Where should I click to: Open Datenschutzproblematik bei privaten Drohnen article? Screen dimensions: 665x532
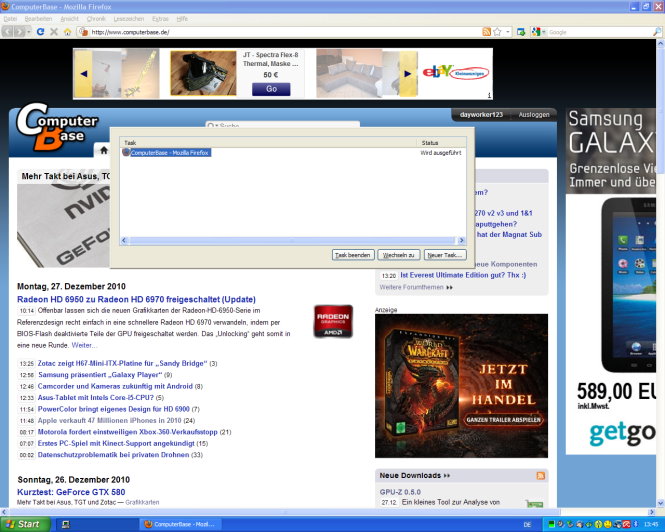point(113,455)
